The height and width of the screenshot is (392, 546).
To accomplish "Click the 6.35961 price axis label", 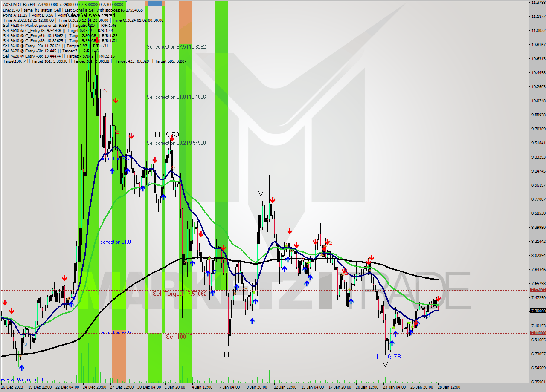I will tap(538, 382).
